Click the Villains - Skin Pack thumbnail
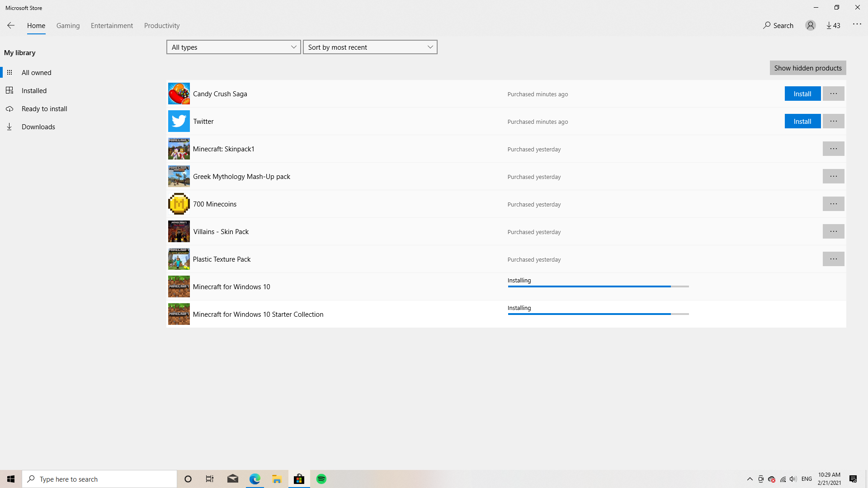 coord(179,232)
